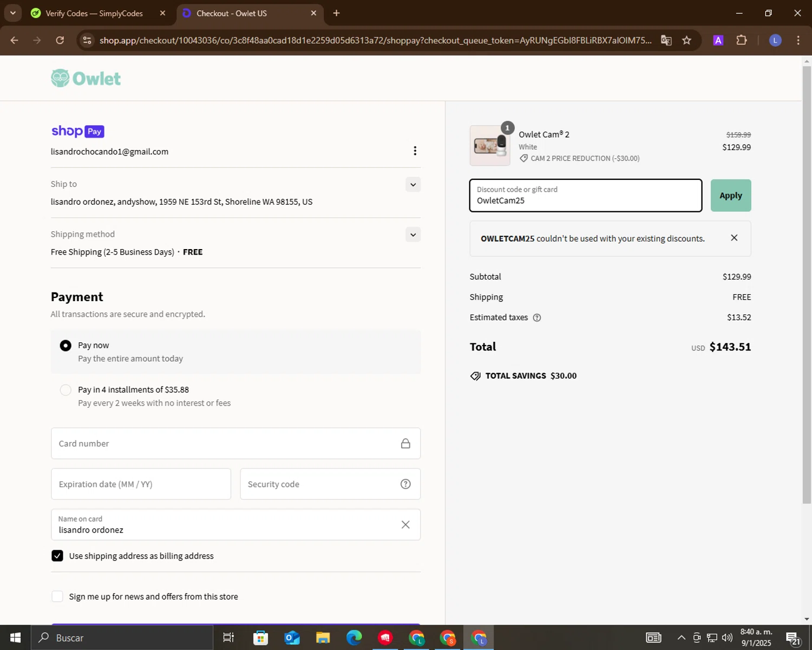The height and width of the screenshot is (650, 812).
Task: Click the Owlet Cam 2 product thumbnail
Action: click(x=490, y=145)
